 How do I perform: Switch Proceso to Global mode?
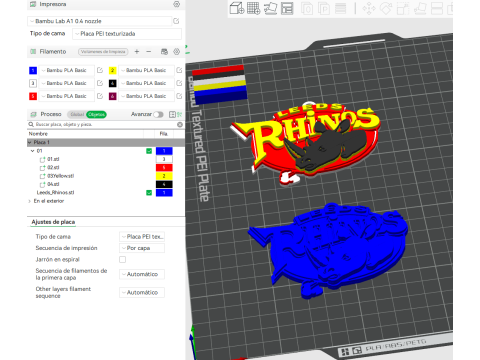[x=77, y=114]
